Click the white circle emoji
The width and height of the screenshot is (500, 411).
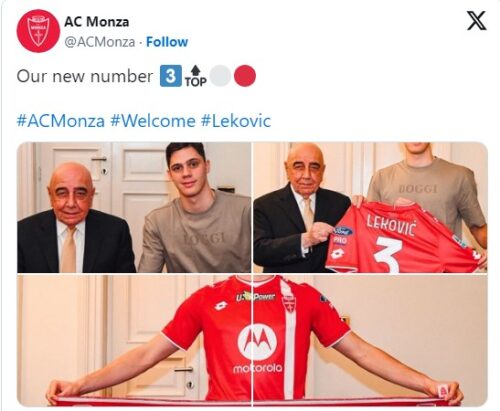(x=220, y=76)
